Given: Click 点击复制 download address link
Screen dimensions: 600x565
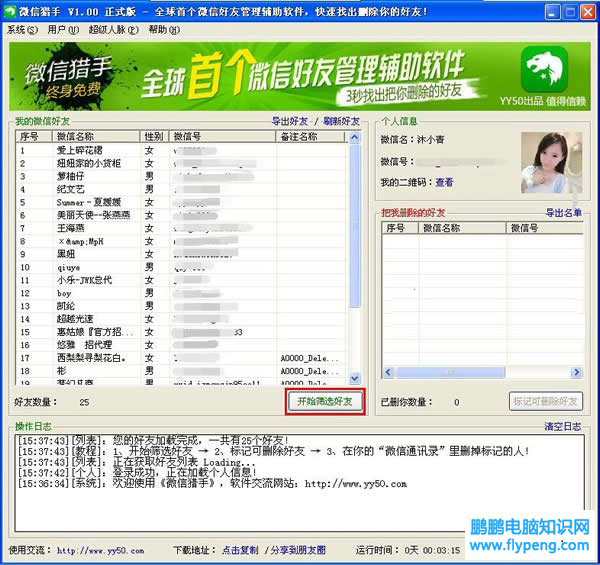Looking at the screenshot, I should pos(240,550).
